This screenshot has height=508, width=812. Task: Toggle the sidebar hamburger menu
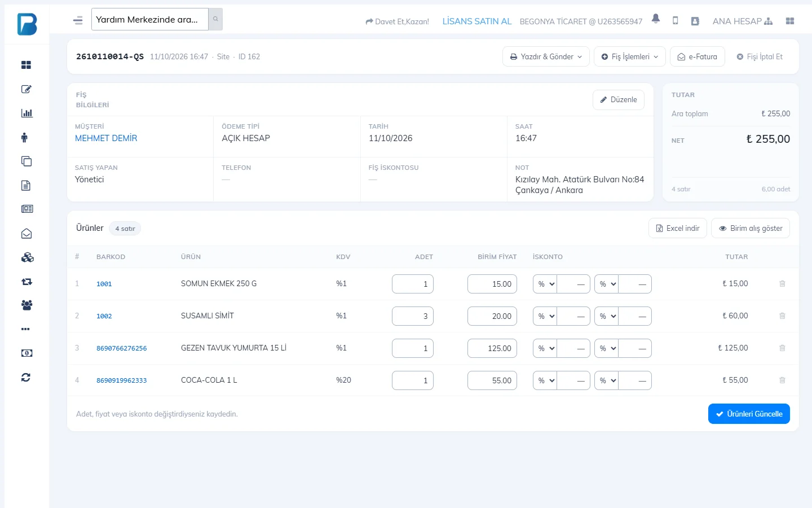pyautogui.click(x=78, y=20)
